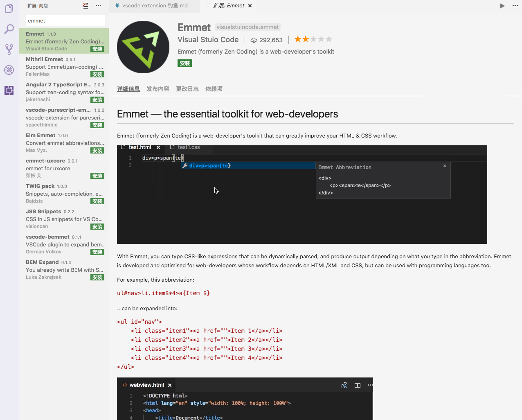Install JSS Snippets extension
This screenshot has height=420, width=522.
click(97, 227)
